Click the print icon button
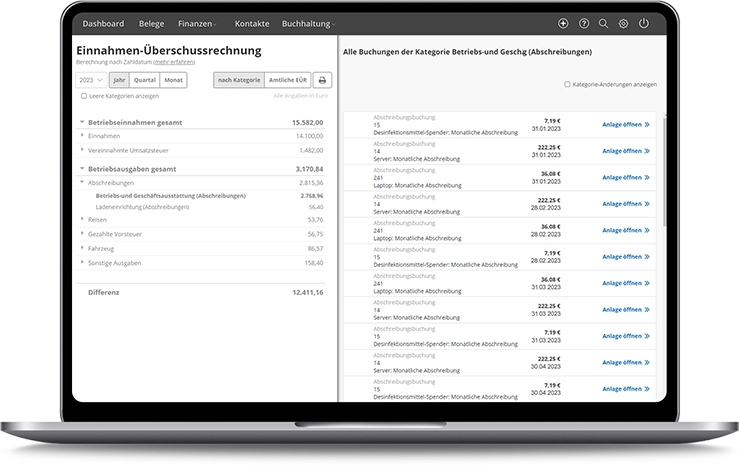This screenshot has width=739, height=467. [x=322, y=80]
